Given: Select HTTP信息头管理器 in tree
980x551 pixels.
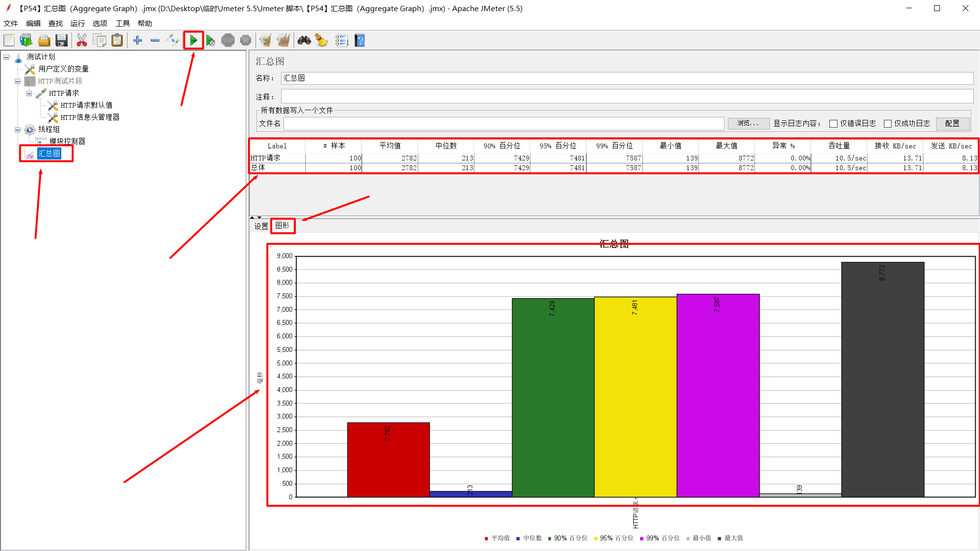Looking at the screenshot, I should click(90, 117).
